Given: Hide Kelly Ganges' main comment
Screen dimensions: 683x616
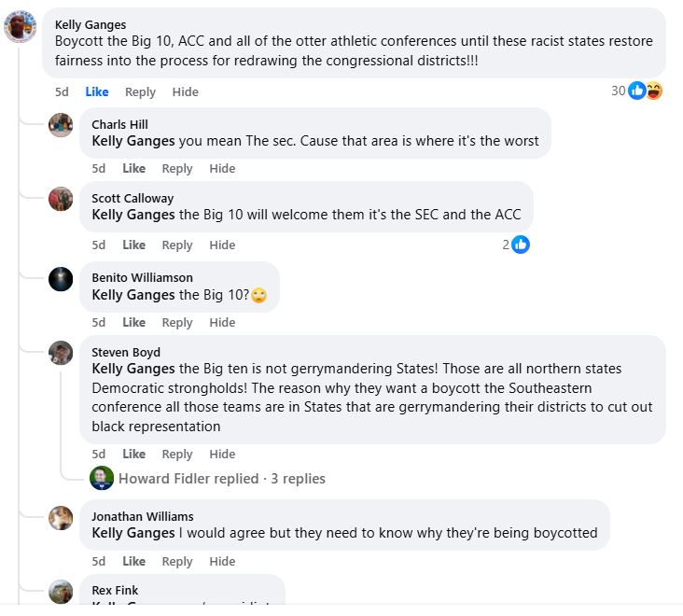Looking at the screenshot, I should tap(185, 91).
